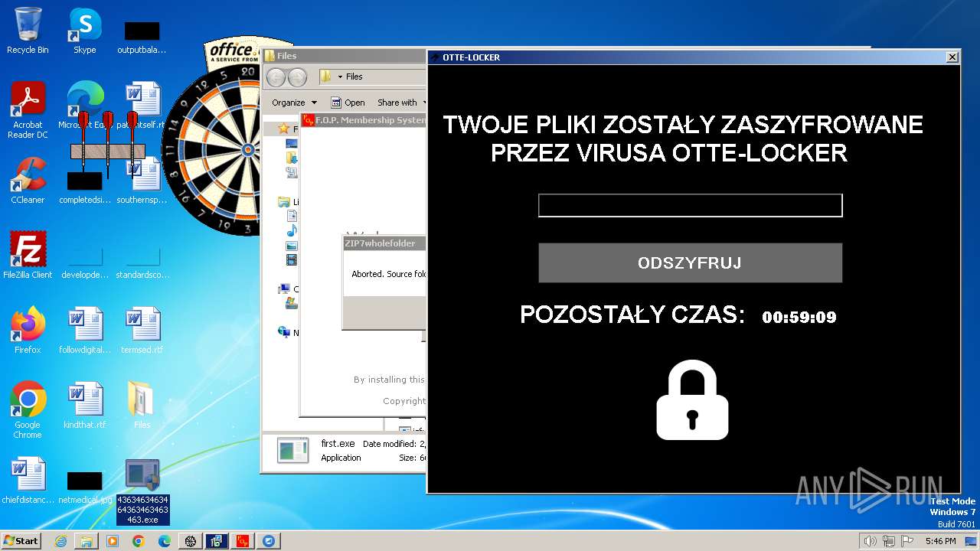Open Edge from the taskbar
Image resolution: width=980 pixels, height=551 pixels.
pyautogui.click(x=165, y=541)
